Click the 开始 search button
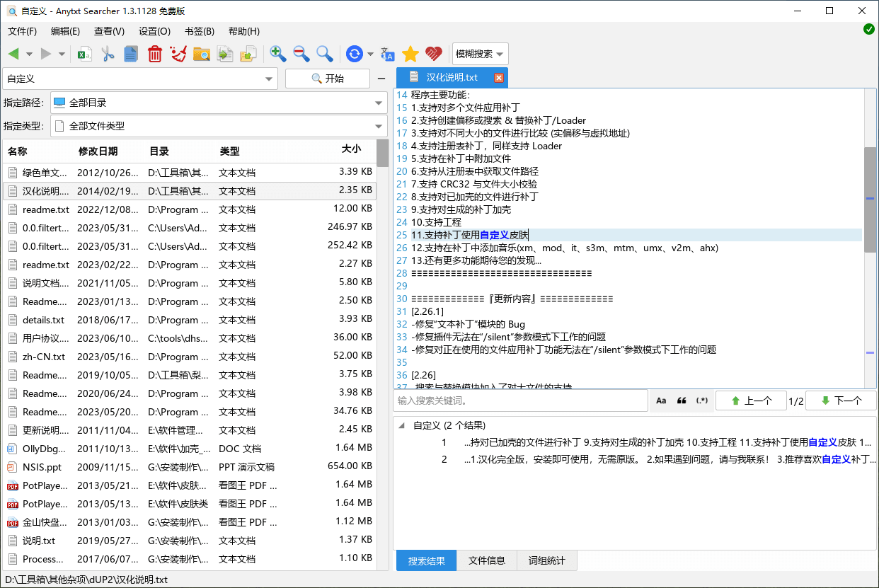The height and width of the screenshot is (588, 879). (328, 79)
